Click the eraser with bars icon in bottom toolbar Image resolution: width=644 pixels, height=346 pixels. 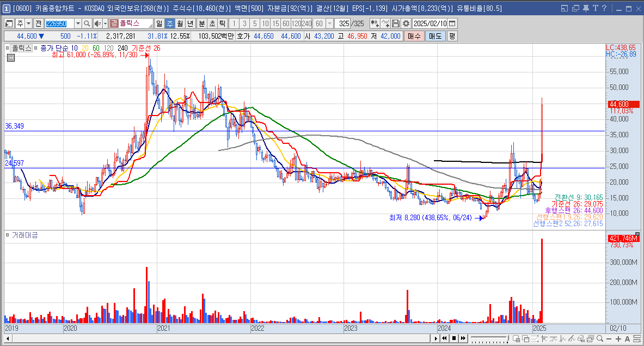pos(581,338)
